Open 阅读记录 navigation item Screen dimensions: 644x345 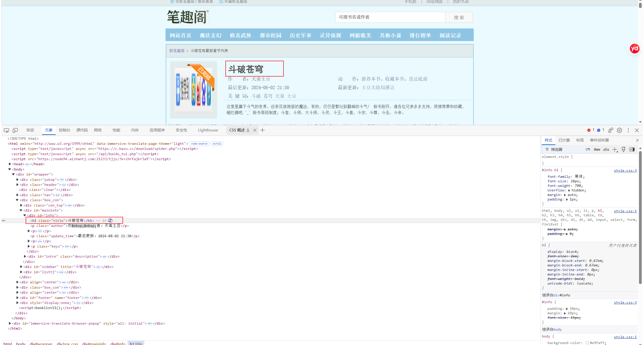(x=450, y=35)
